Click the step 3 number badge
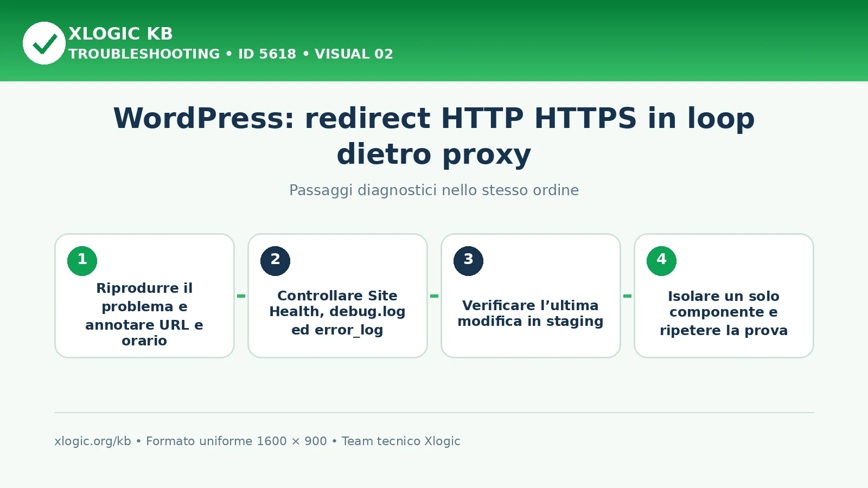868x488 pixels. pyautogui.click(x=468, y=261)
